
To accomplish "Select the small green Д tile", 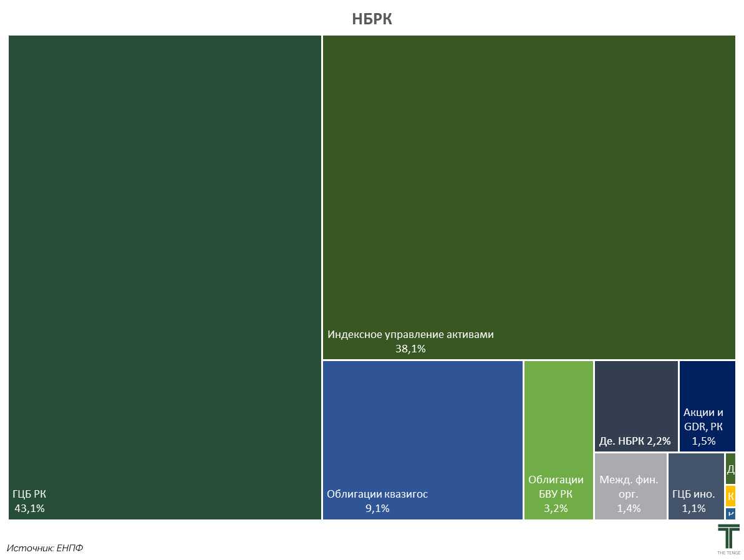I will pyautogui.click(x=731, y=468).
